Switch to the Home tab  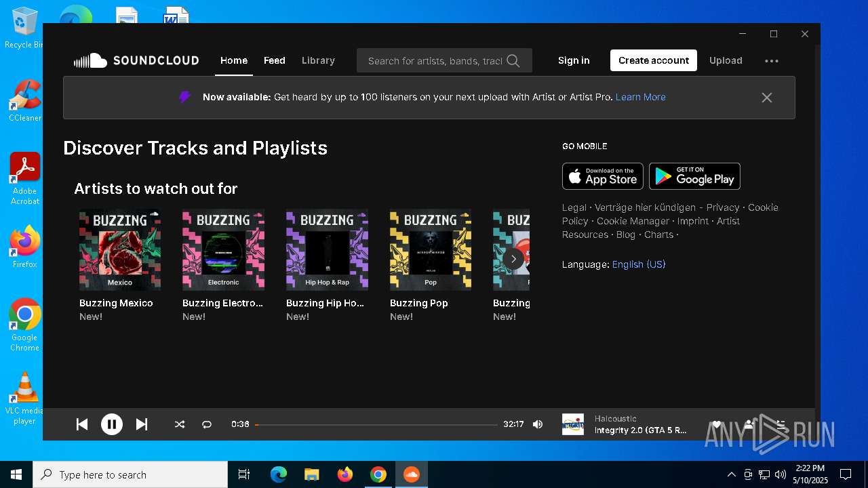(234, 60)
